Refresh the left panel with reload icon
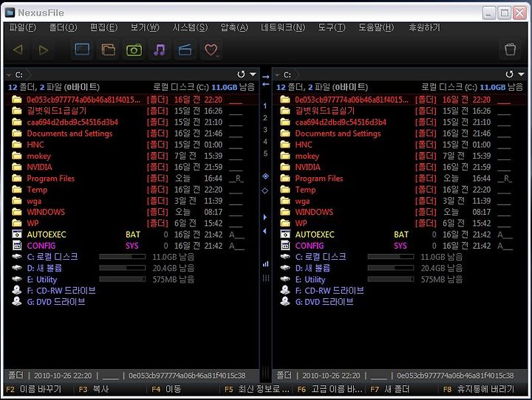 [241, 75]
